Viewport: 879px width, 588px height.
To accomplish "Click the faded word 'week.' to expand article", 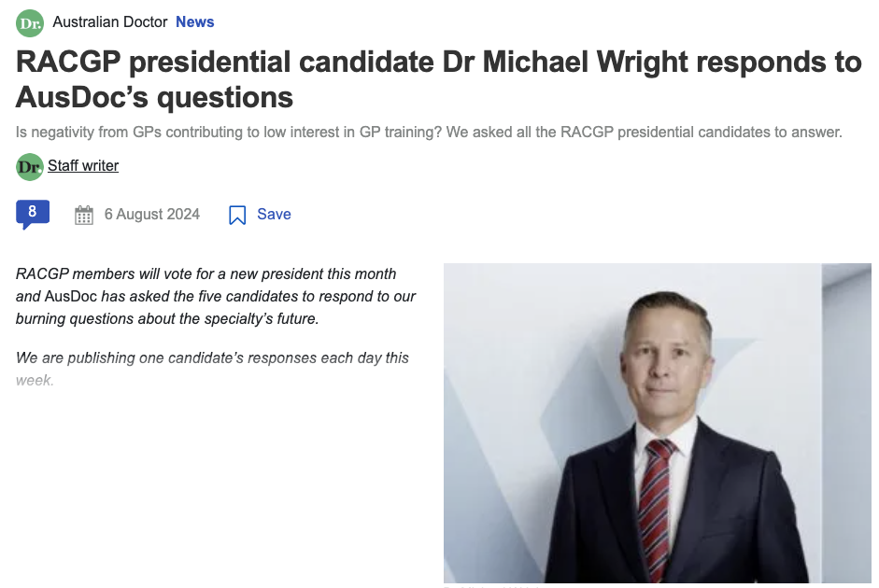I will (x=35, y=380).
